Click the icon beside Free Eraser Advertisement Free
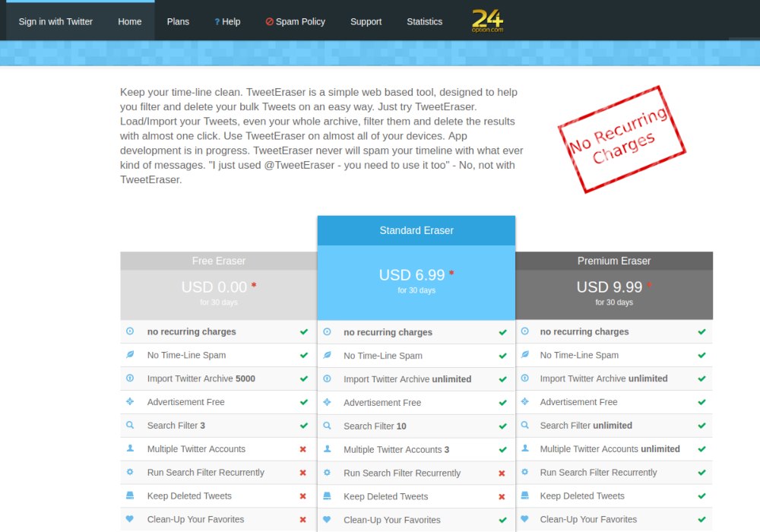 pyautogui.click(x=130, y=402)
